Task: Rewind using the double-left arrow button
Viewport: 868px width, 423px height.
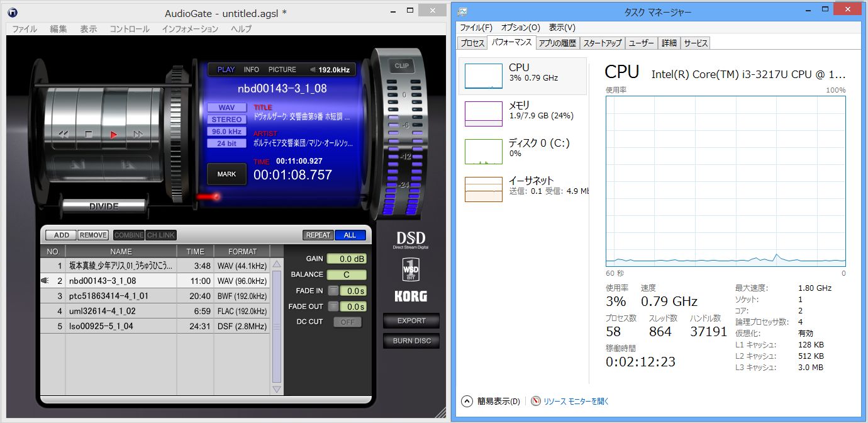Action: (x=64, y=134)
